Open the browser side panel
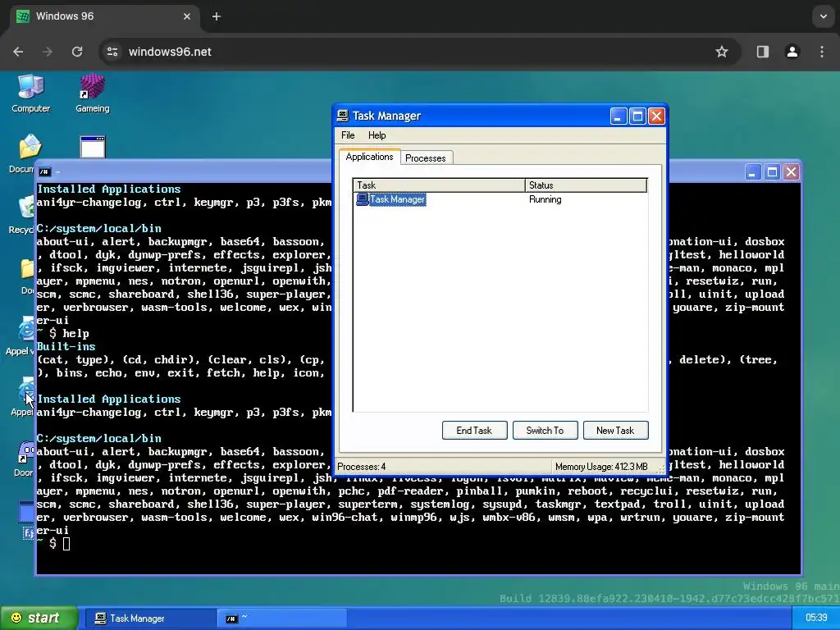 [x=763, y=52]
